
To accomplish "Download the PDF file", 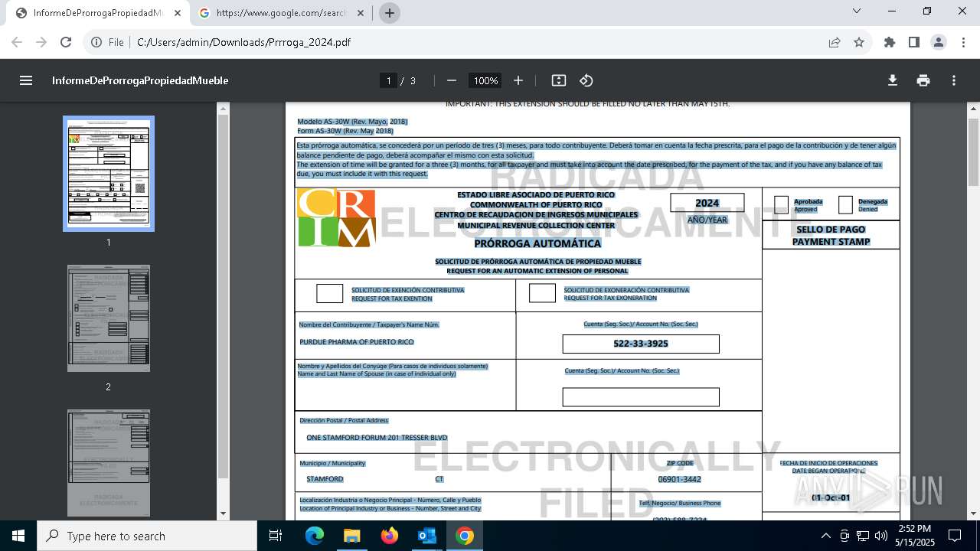I will [x=893, y=80].
